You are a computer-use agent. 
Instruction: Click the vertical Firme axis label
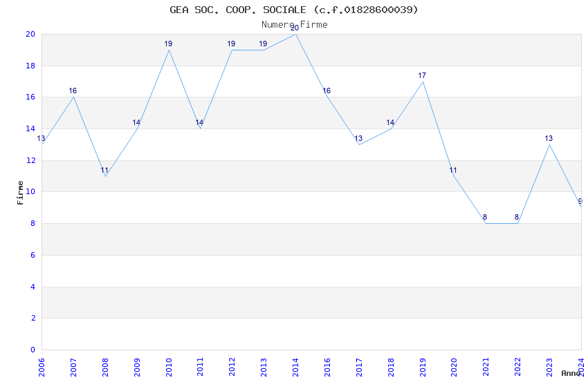20,193
